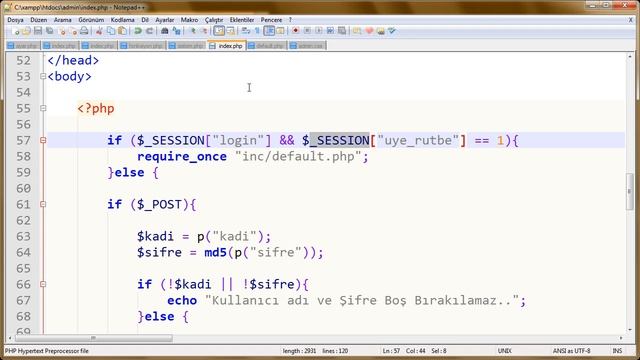Screen dimensions: 640x360
Task: Toggle synchronized vertical scrolling
Action: click(x=219, y=31)
